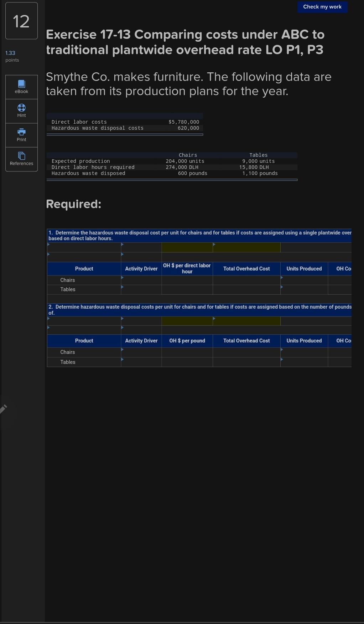Click the Required: heading

click(x=74, y=204)
